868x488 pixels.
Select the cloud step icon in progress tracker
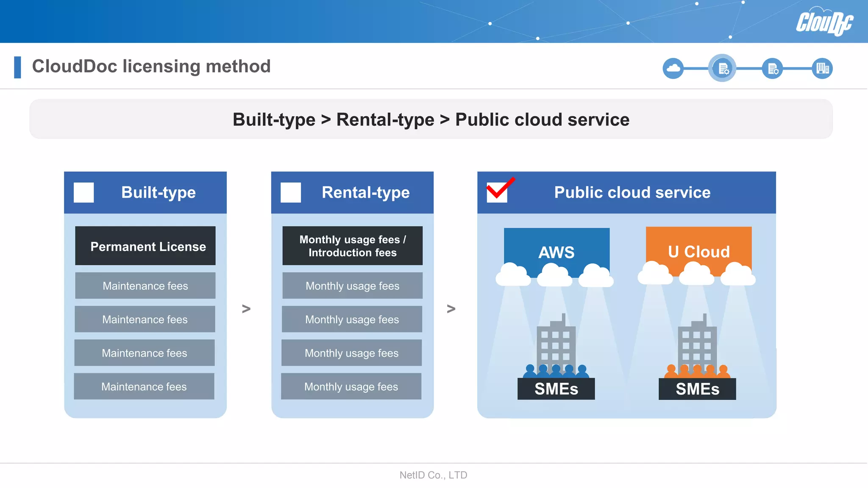tap(673, 68)
